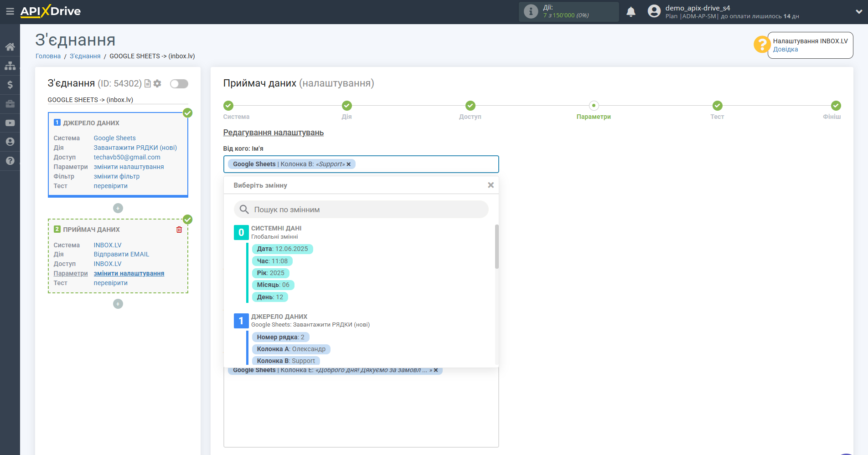Go to the Тест step
The height and width of the screenshot is (455, 868).
[x=718, y=106]
